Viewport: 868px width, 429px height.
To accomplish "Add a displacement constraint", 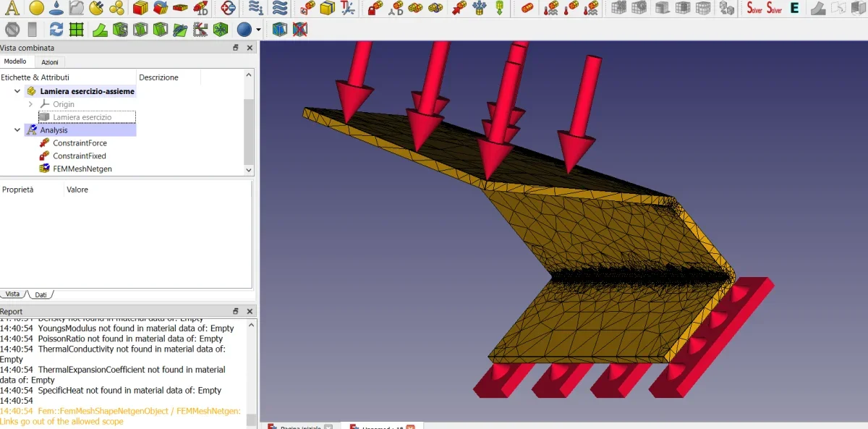I will coord(396,8).
